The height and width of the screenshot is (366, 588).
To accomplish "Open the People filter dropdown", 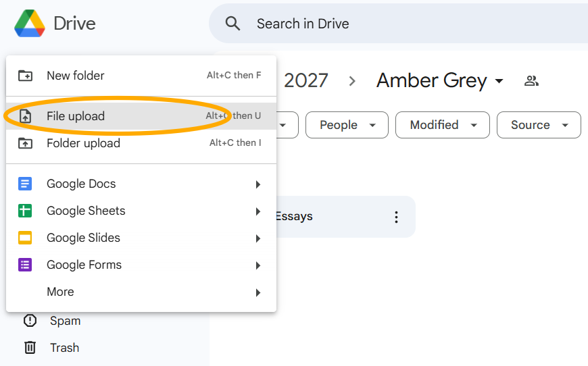I will click(x=347, y=125).
